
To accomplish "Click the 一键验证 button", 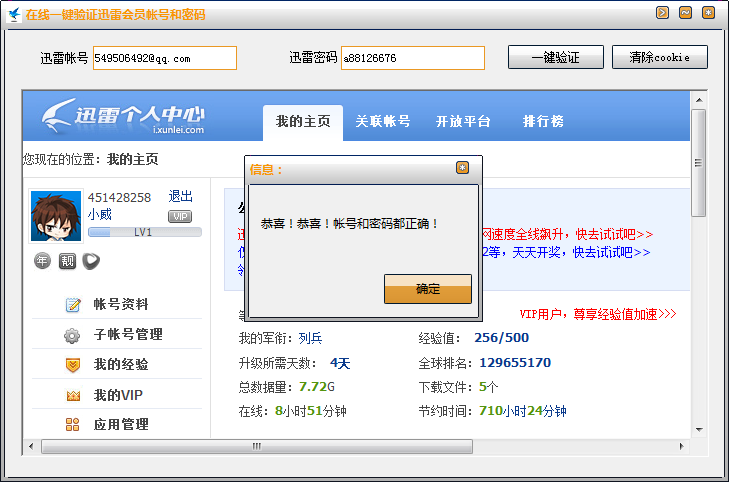I will [556, 57].
